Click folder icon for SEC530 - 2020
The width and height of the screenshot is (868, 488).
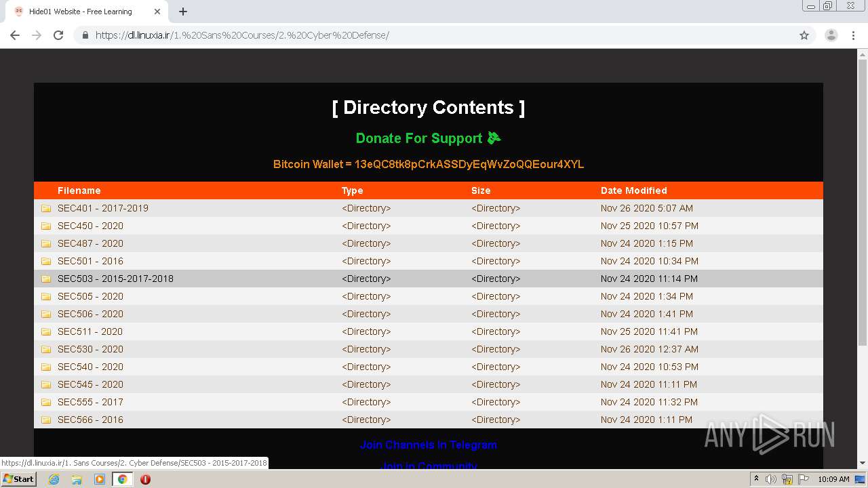46,349
